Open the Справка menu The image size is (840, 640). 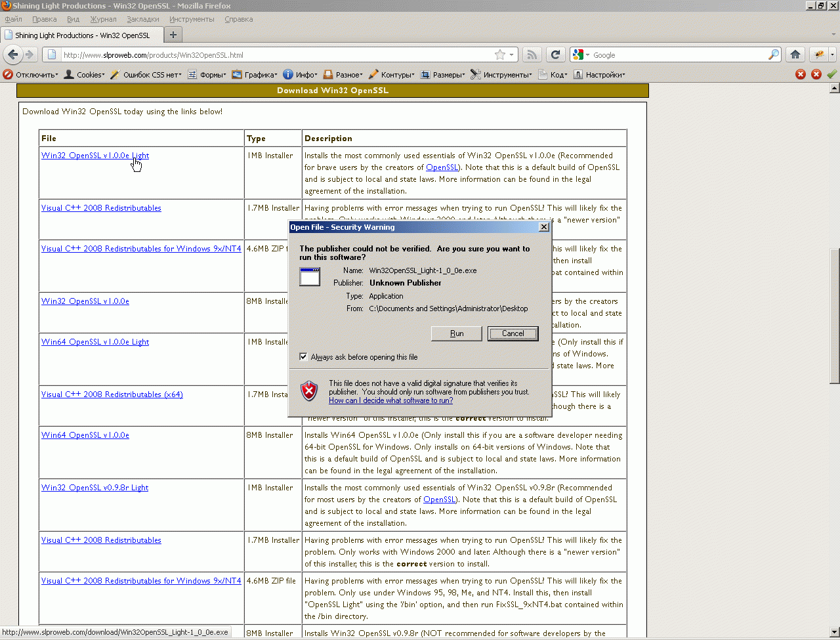point(239,19)
